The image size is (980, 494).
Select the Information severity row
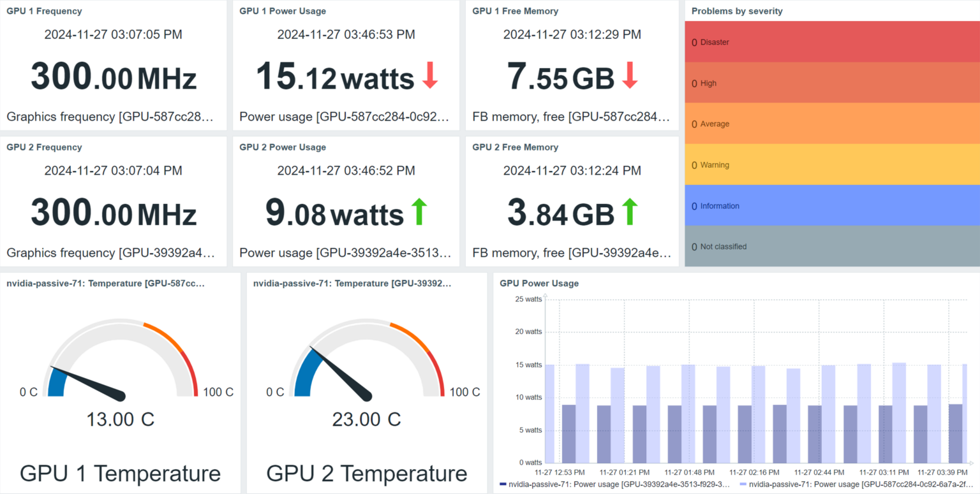pos(829,206)
